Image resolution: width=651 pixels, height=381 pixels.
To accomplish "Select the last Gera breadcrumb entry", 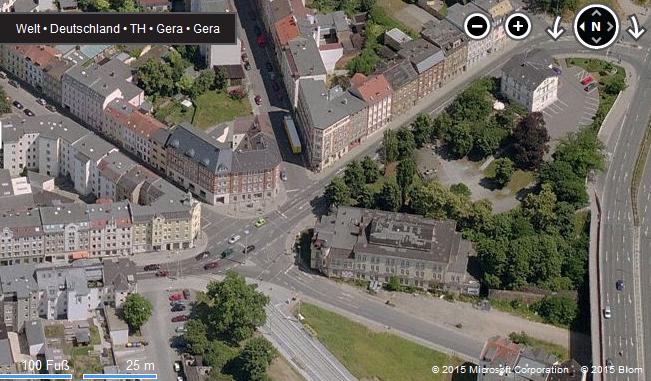I will (x=206, y=29).
